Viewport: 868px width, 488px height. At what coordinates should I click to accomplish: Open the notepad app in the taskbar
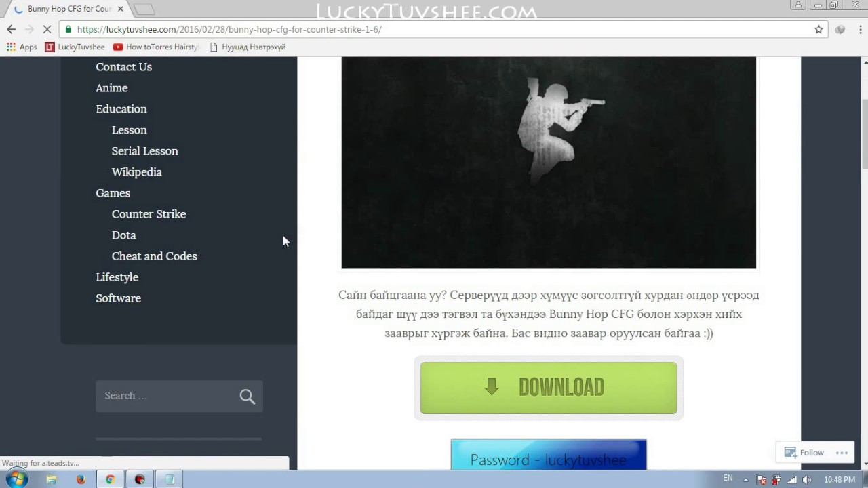(170, 479)
